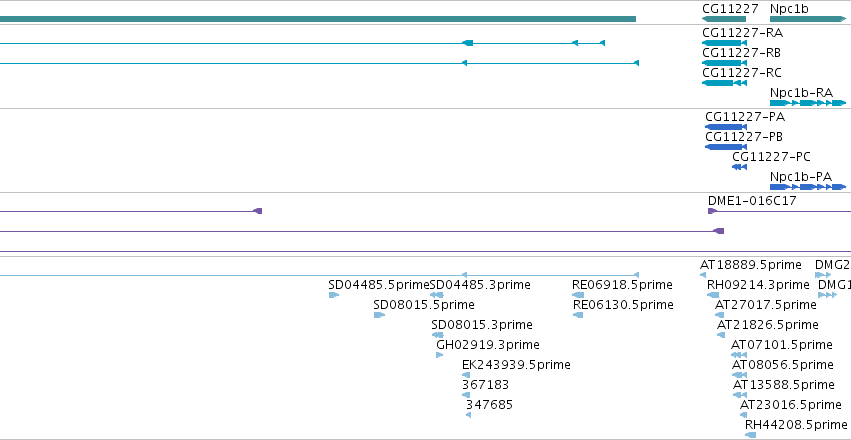Screen dimensions: 851x440
Task: Click the arrow glyph under SD08015.5prime
Action: (x=379, y=315)
